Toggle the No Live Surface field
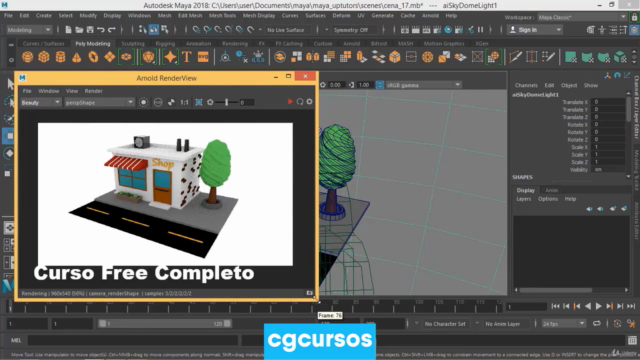 coord(289,30)
